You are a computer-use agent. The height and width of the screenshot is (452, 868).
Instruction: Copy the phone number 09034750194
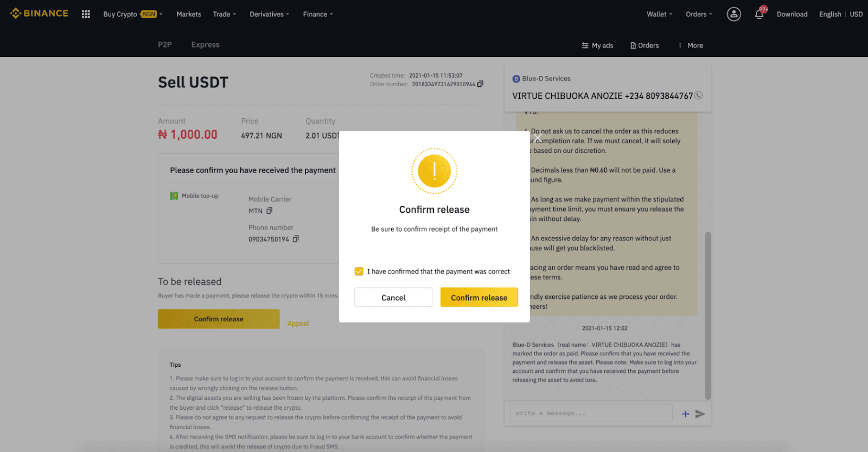click(296, 239)
